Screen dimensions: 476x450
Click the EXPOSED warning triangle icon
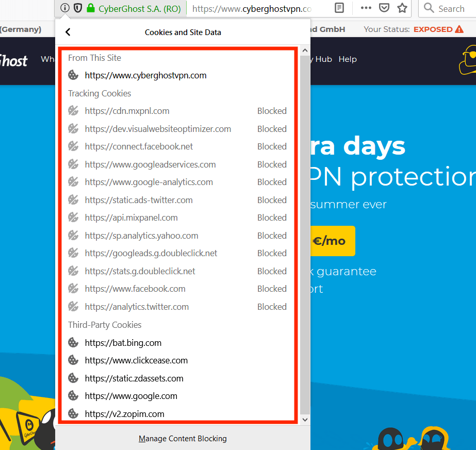coord(459,29)
